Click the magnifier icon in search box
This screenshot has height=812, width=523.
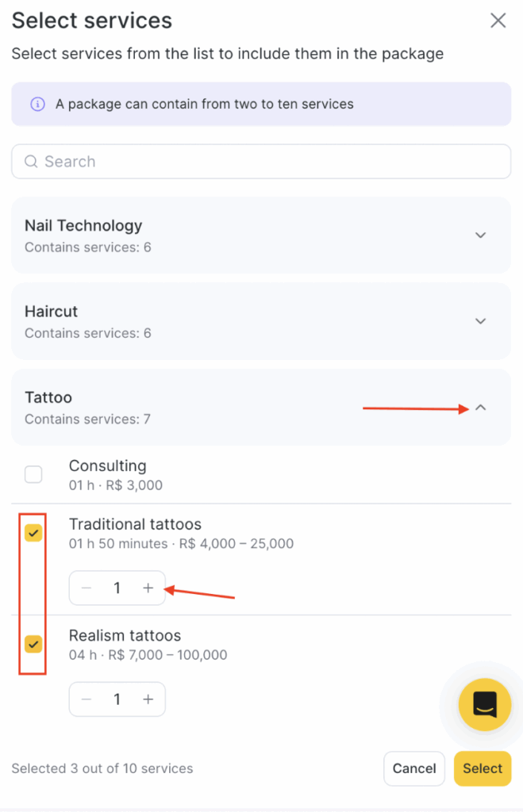[31, 162]
